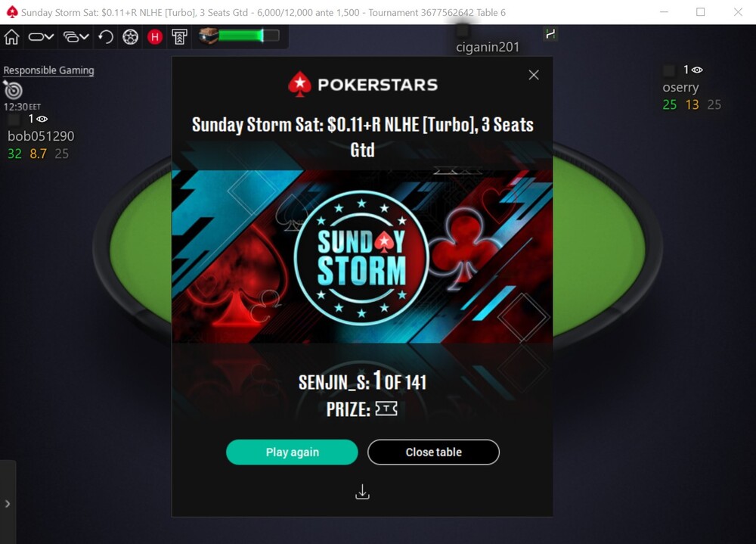Download the tournament result image
Screen dimensions: 756x544
coord(363,492)
